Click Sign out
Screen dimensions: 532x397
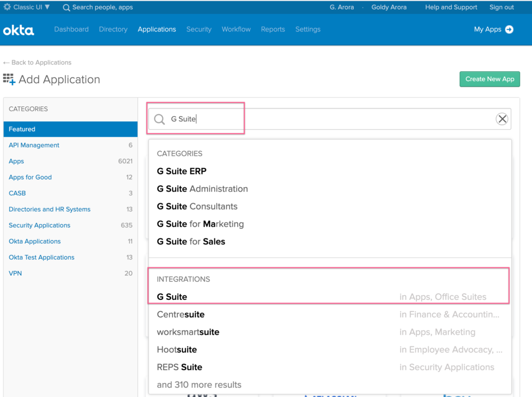(x=502, y=7)
